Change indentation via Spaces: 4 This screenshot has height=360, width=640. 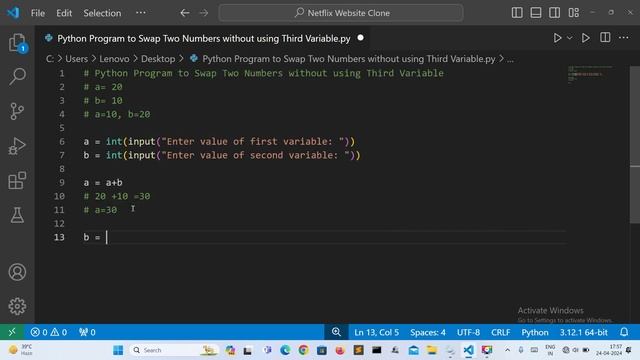tap(428, 332)
